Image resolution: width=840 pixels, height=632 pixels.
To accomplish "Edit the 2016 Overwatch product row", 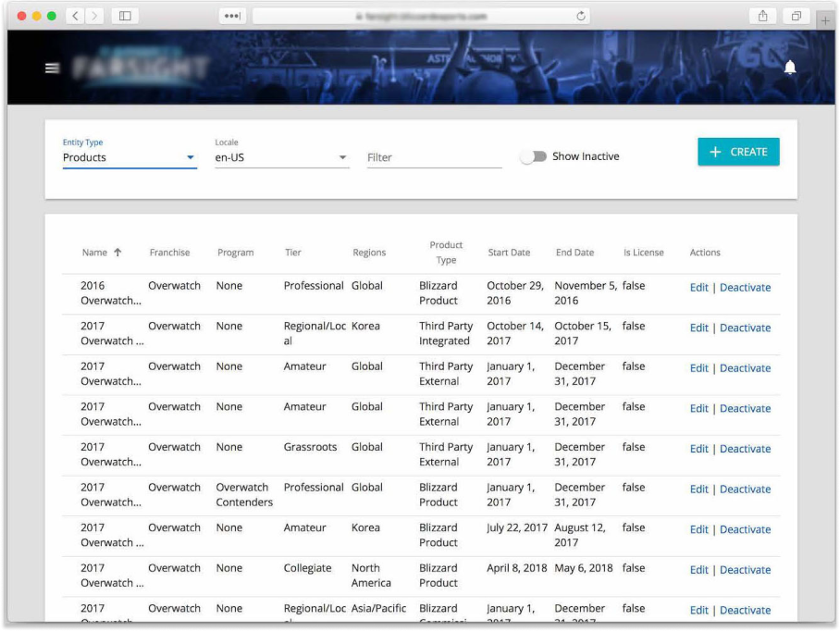I will 699,288.
